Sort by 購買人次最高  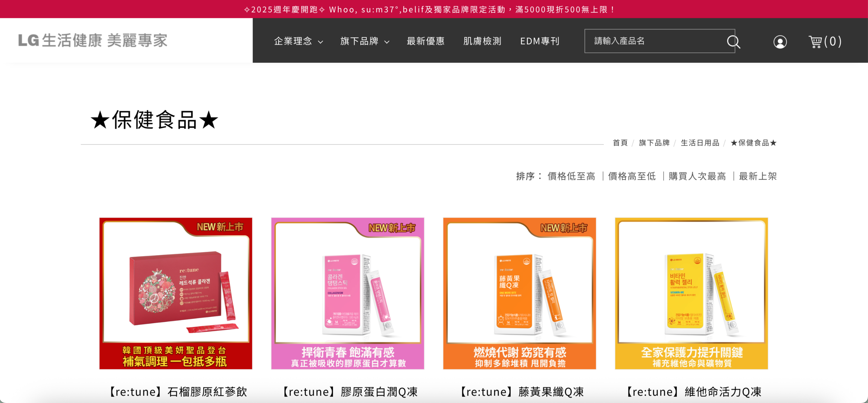pos(697,176)
